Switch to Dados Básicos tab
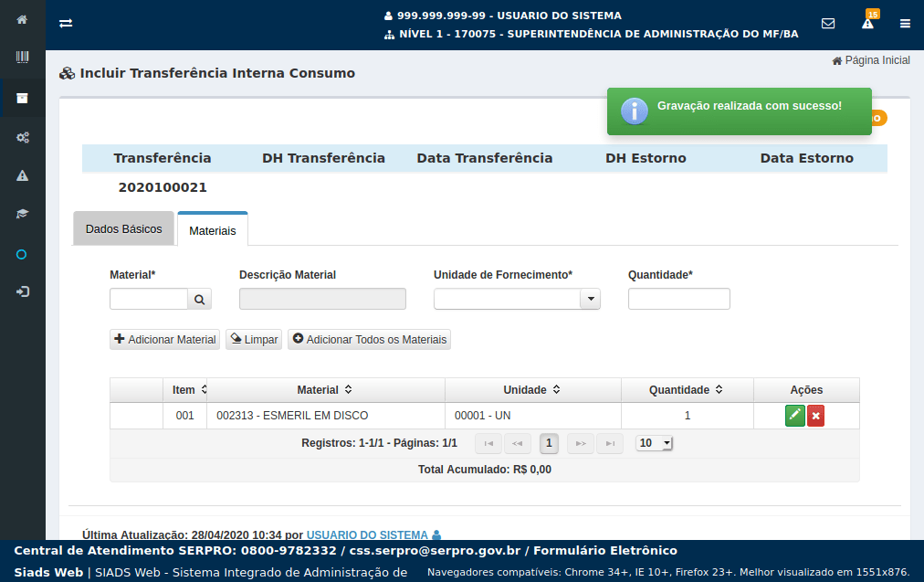The image size is (924, 582). pos(124,228)
